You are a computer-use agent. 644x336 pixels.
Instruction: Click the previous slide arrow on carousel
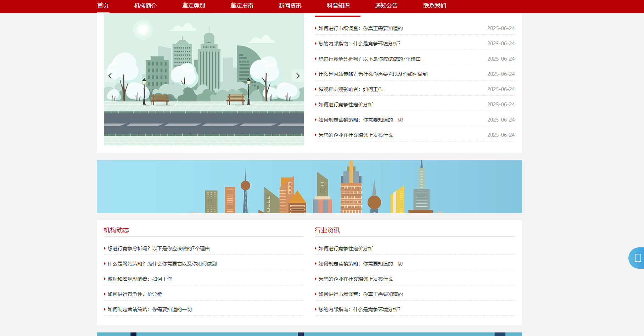click(x=110, y=76)
